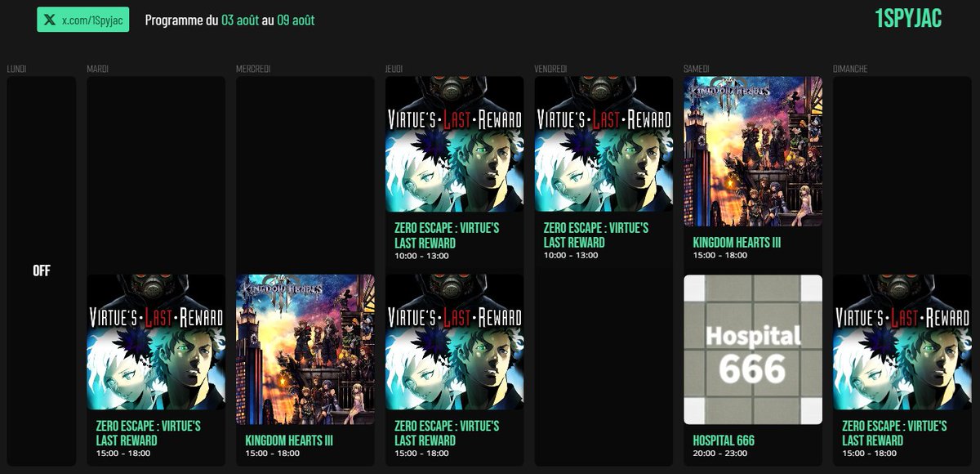Image resolution: width=980 pixels, height=474 pixels.
Task: Click Sunday's Zero Escape title text
Action: [x=894, y=433]
